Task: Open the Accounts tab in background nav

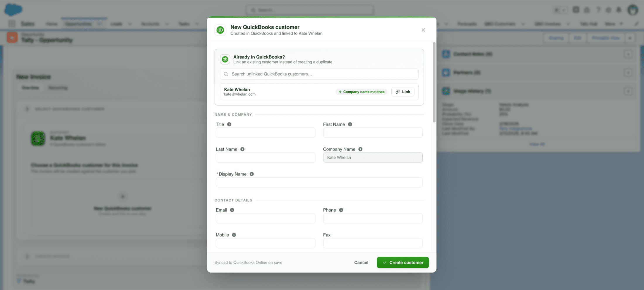Action: 150,24
